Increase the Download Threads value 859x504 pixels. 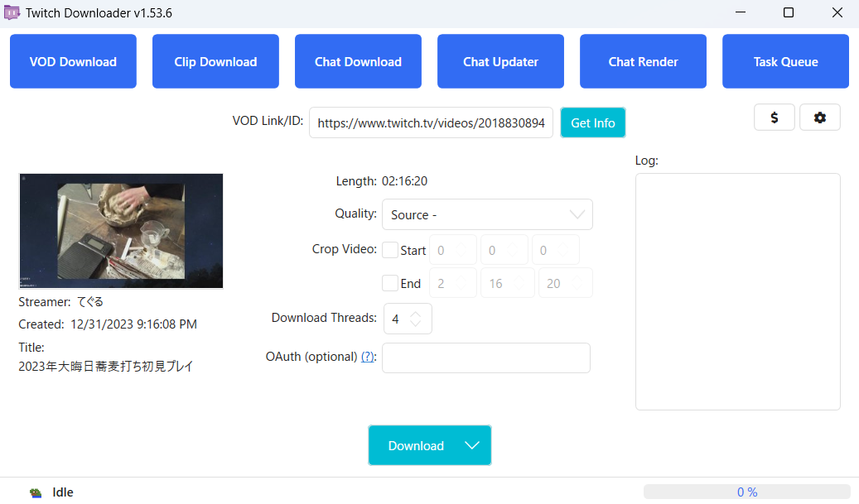[x=416, y=314]
